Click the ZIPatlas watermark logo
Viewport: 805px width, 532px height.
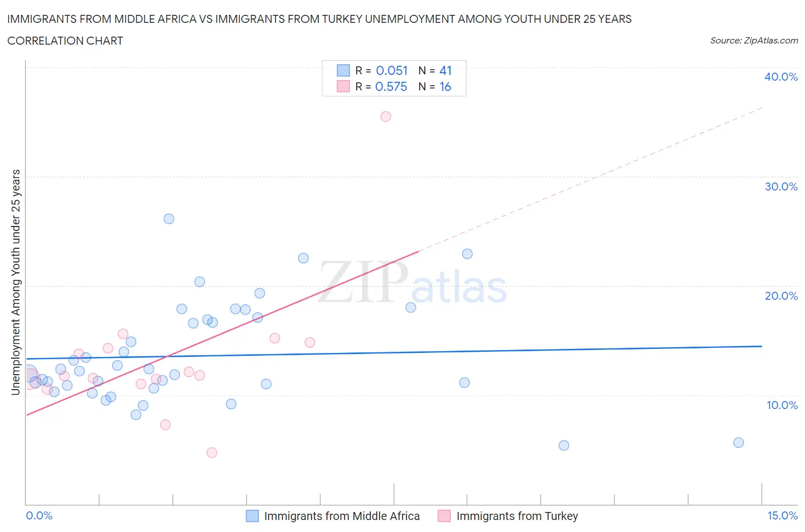click(412, 283)
